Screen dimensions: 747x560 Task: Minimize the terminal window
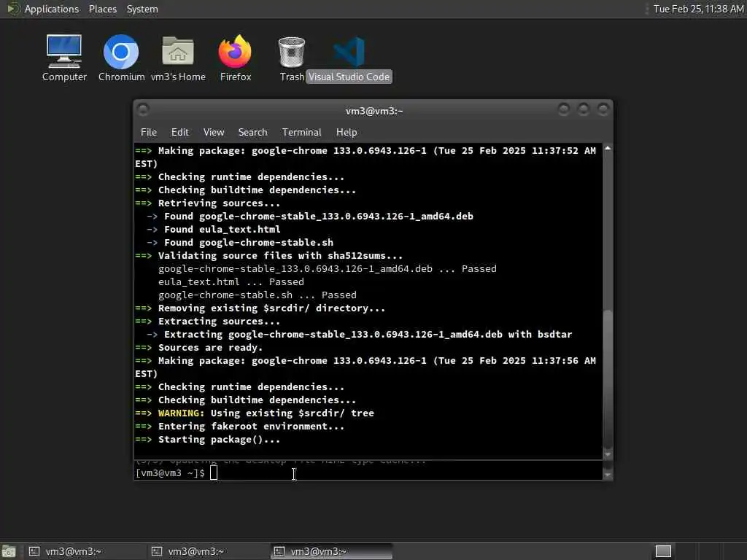[564, 110]
